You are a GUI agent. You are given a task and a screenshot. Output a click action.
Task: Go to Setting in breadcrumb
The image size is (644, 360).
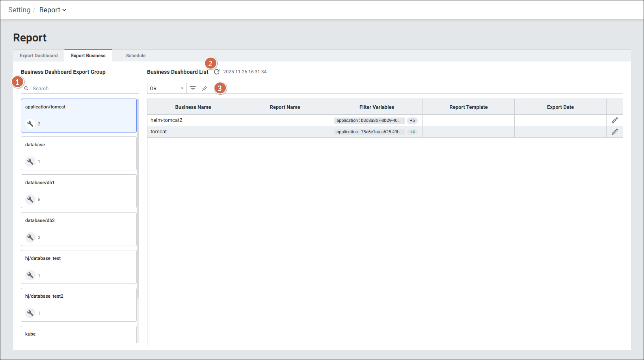(x=19, y=10)
